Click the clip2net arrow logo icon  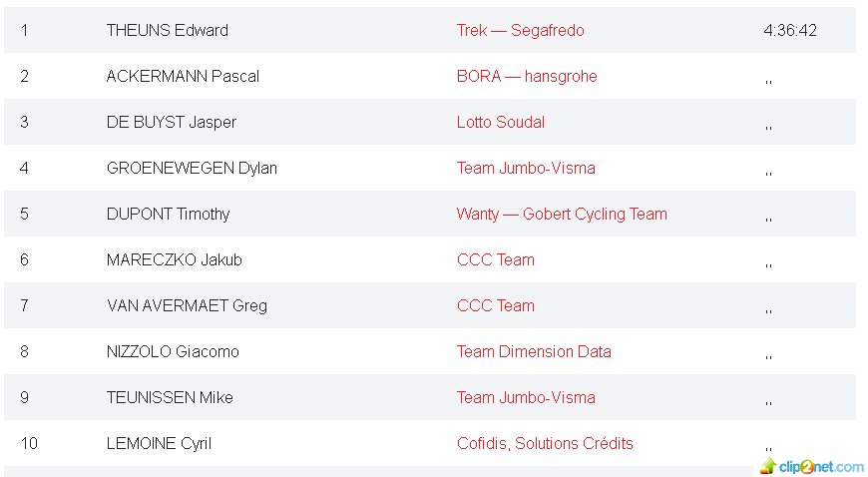(x=768, y=466)
